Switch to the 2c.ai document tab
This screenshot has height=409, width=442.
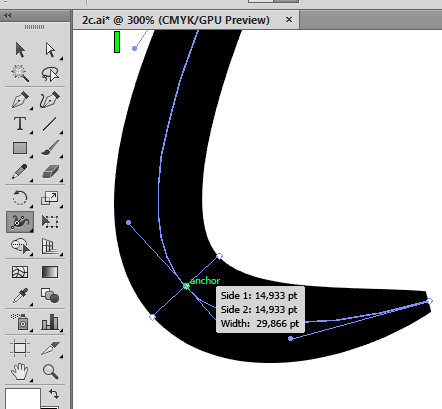coord(176,20)
